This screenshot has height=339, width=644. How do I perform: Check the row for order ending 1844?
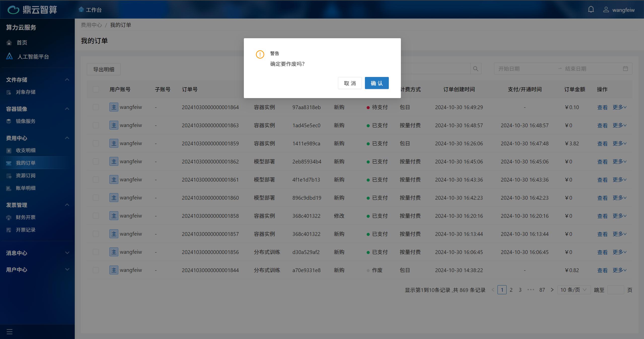coord(96,270)
